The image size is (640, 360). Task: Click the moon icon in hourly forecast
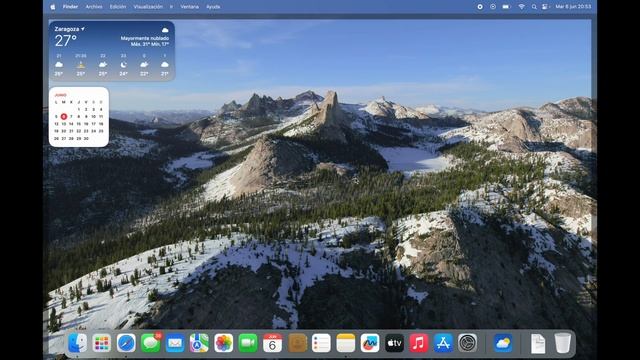point(123,64)
